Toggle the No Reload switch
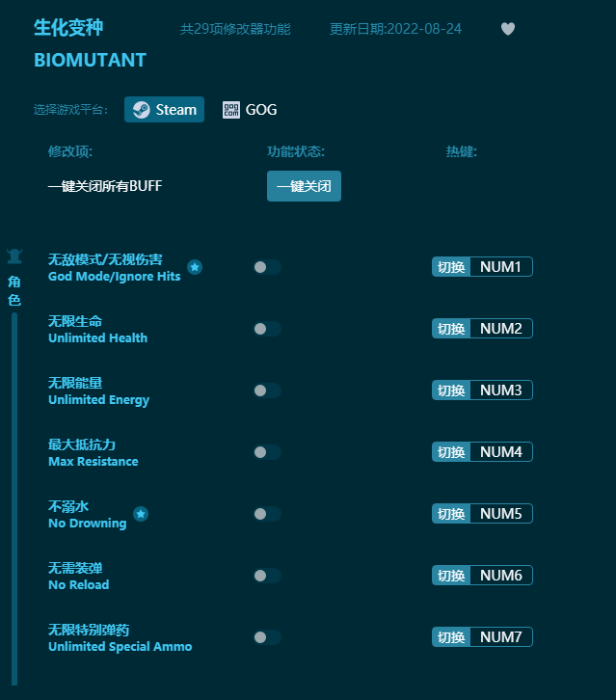 (267, 576)
